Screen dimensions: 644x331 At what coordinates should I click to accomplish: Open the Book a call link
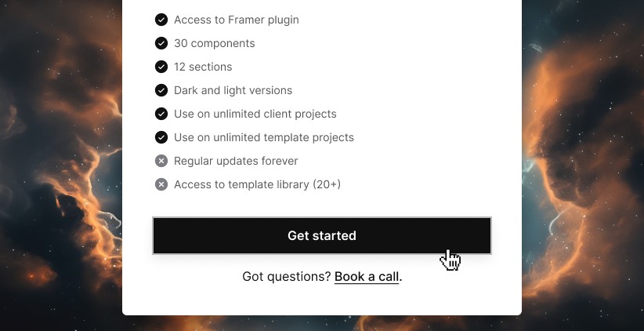click(x=367, y=277)
